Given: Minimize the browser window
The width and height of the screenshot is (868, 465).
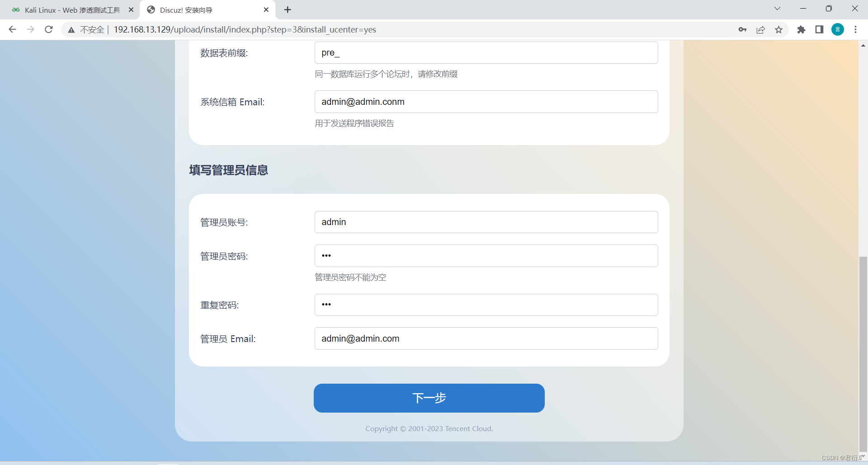Looking at the screenshot, I should pos(803,9).
